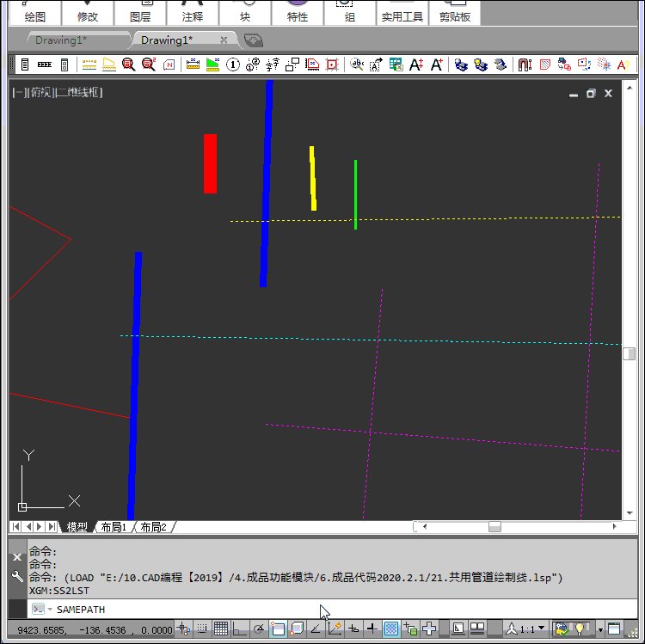645x644 pixels.
Task: Click the circled number 1 toolbar icon
Action: (x=232, y=64)
